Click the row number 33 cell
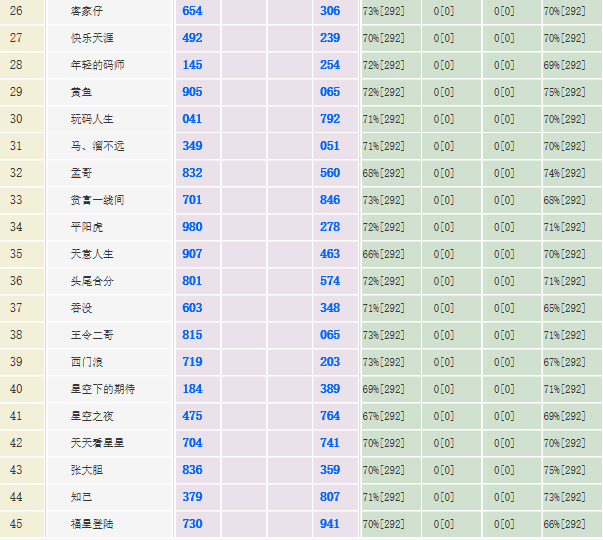The width and height of the screenshot is (603, 540). coord(16,200)
